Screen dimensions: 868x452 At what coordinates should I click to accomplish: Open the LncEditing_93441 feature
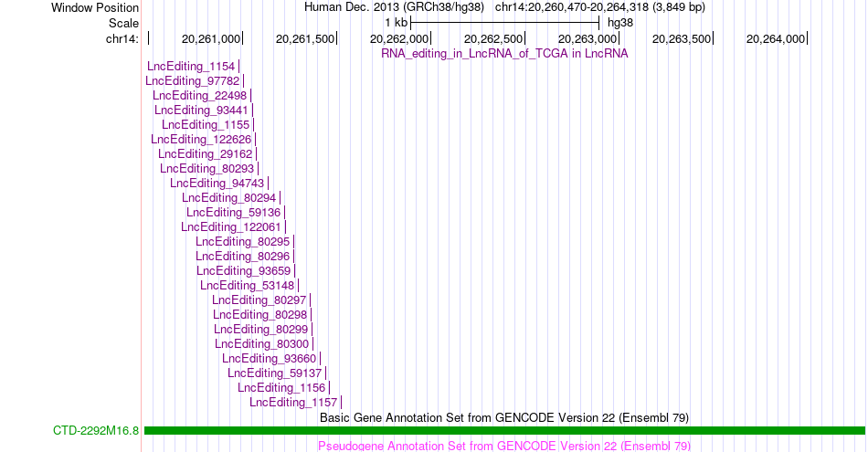point(202,110)
